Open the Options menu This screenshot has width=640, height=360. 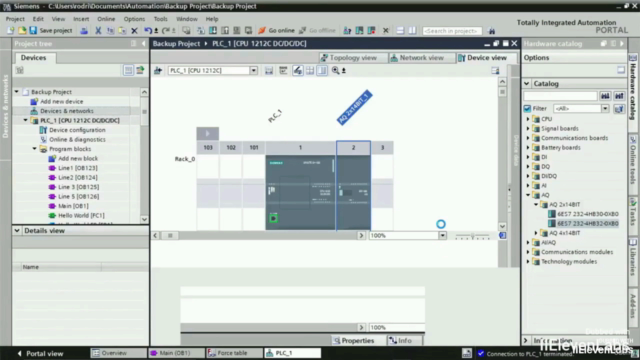click(x=134, y=19)
